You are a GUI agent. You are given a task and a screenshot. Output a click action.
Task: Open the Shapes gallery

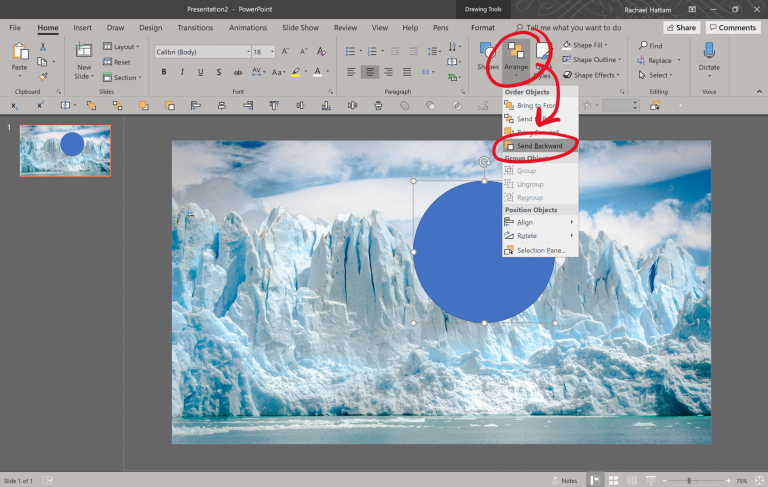(x=487, y=57)
